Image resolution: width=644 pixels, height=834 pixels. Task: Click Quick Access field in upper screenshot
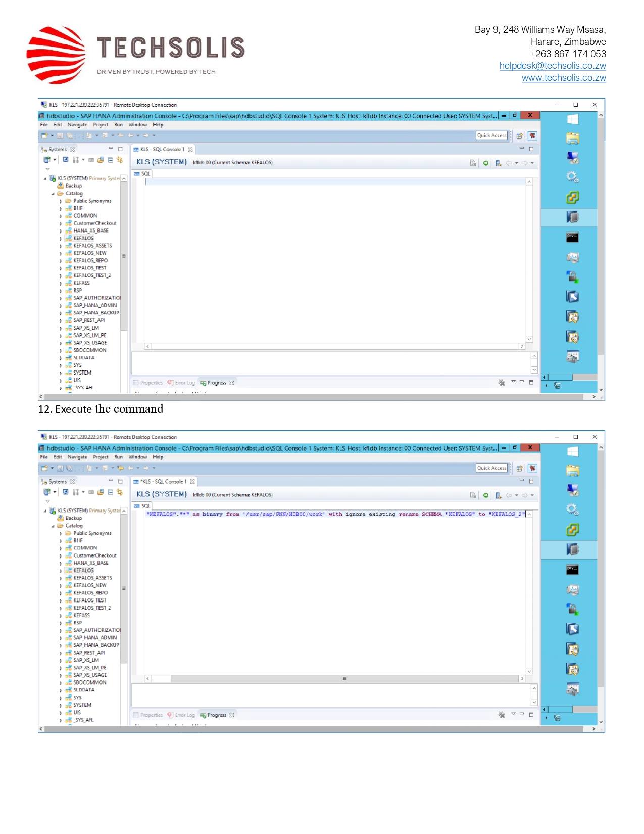[x=492, y=135]
